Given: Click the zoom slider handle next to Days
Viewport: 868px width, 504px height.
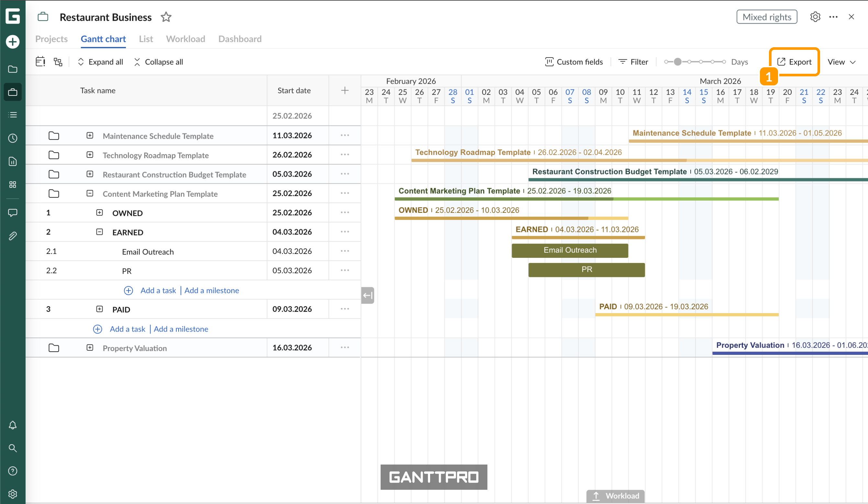Looking at the screenshot, I should click(x=677, y=62).
